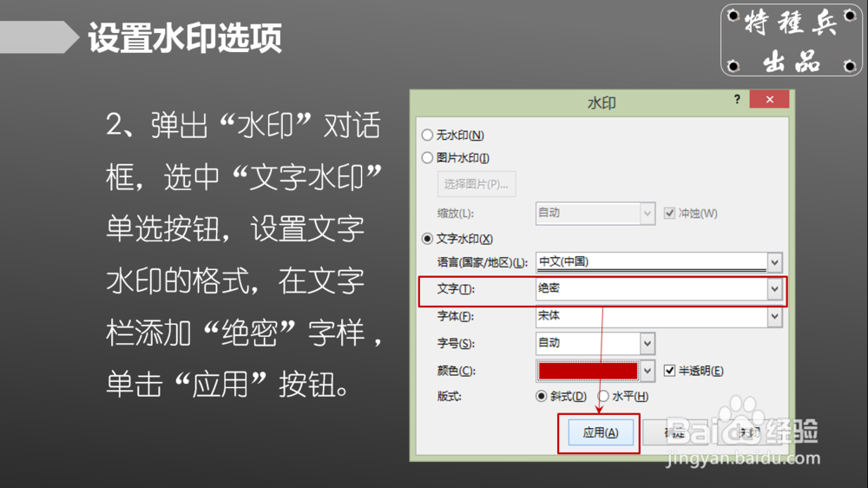Close the 水印 dialog with the red X
The image size is (868, 488).
click(x=769, y=99)
